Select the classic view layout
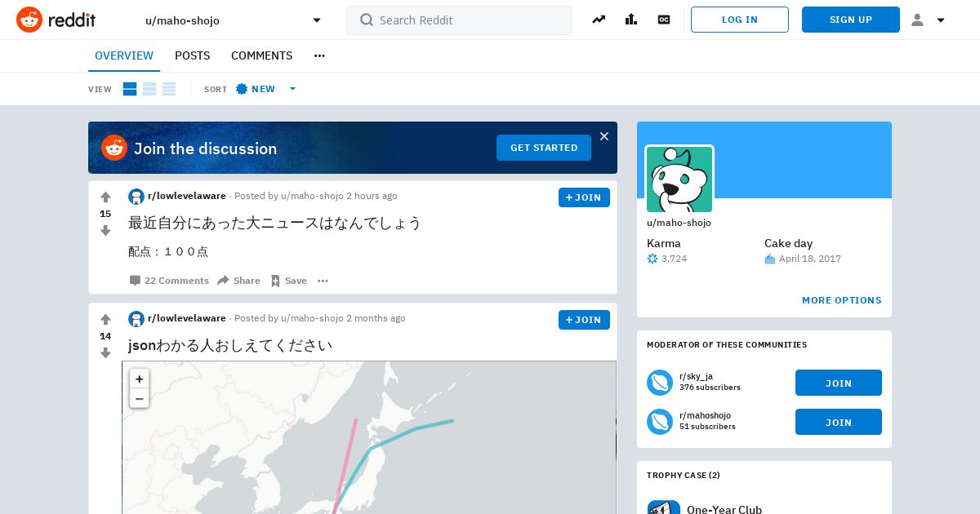Image resolution: width=980 pixels, height=514 pixels. click(x=149, y=89)
